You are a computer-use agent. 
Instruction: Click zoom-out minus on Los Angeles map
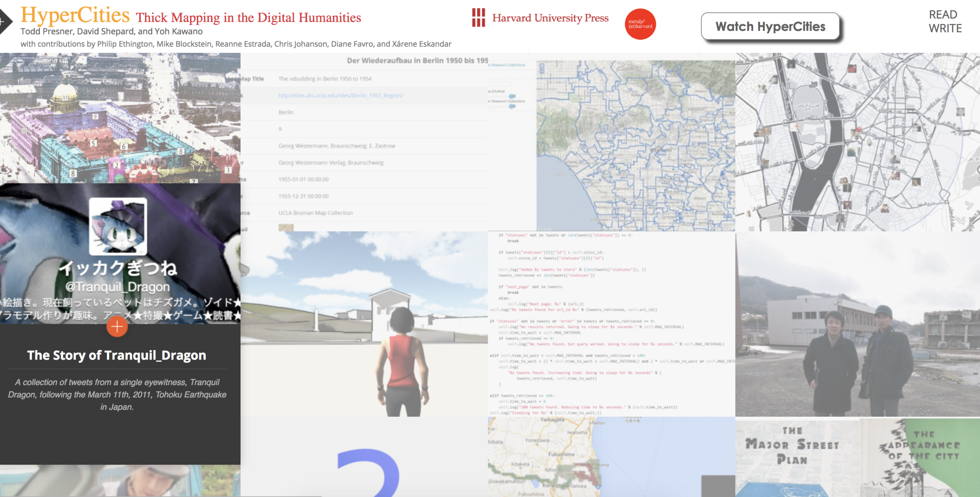pyautogui.click(x=542, y=71)
